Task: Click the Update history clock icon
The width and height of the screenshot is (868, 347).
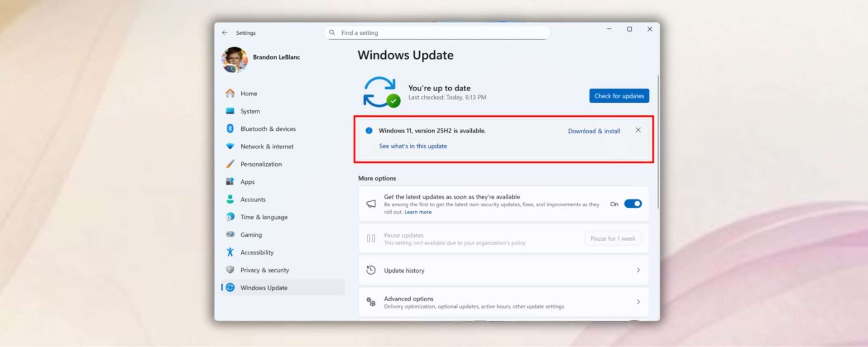Action: pos(371,270)
